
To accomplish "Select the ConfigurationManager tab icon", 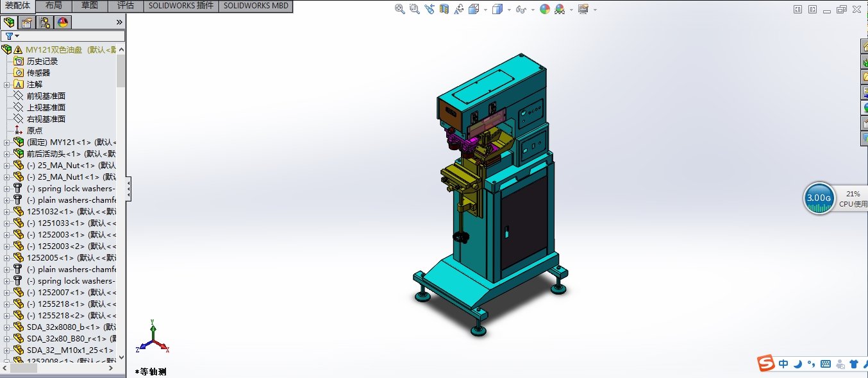I will click(x=44, y=22).
